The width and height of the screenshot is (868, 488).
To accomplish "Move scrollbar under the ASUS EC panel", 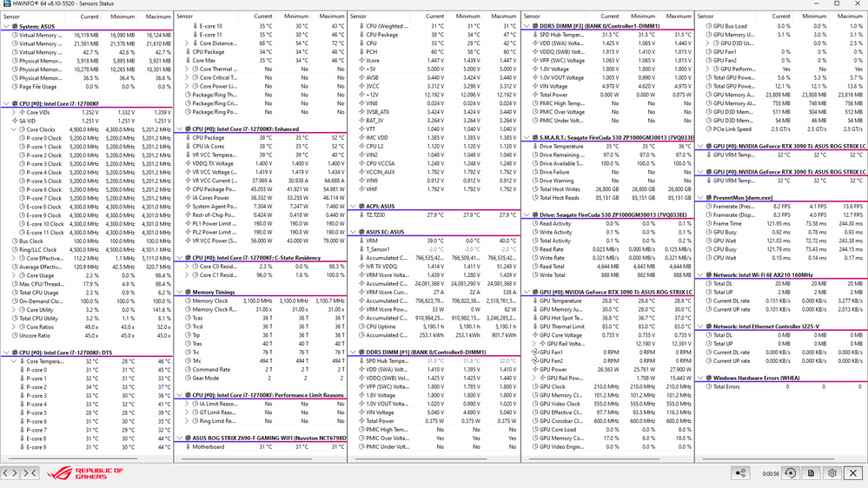I will click(421, 458).
